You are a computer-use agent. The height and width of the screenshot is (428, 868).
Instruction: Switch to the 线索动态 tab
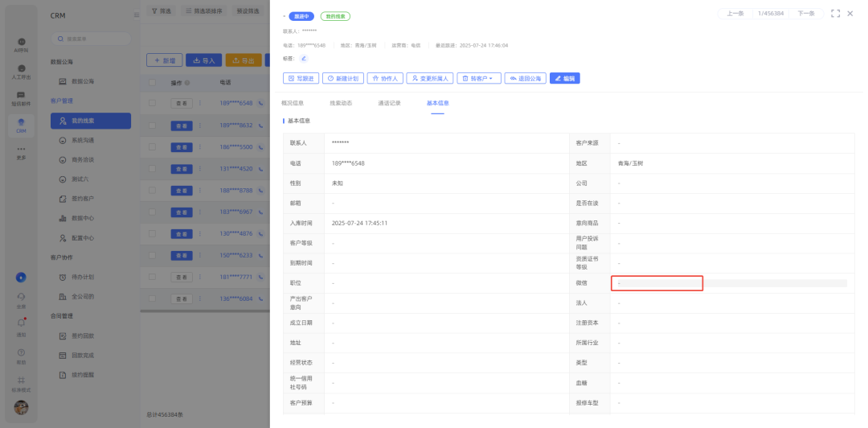coord(341,103)
